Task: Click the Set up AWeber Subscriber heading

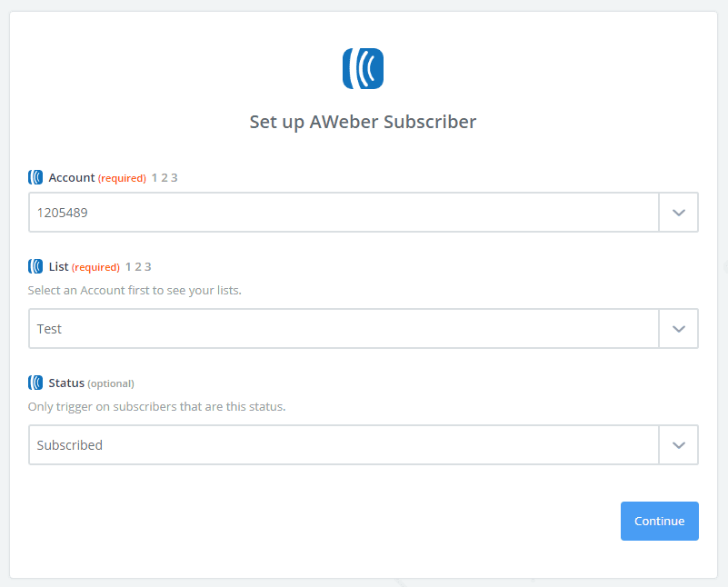Action: tap(363, 122)
